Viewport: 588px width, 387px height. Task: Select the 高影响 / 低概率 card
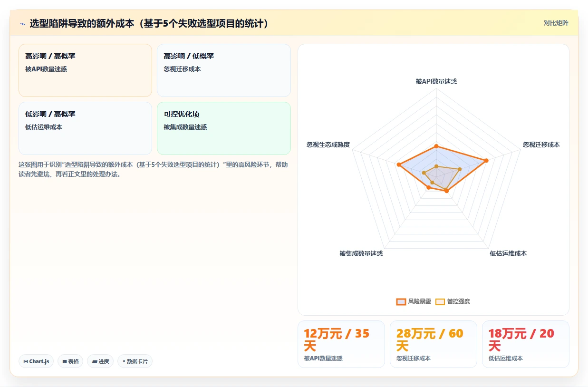click(x=223, y=70)
